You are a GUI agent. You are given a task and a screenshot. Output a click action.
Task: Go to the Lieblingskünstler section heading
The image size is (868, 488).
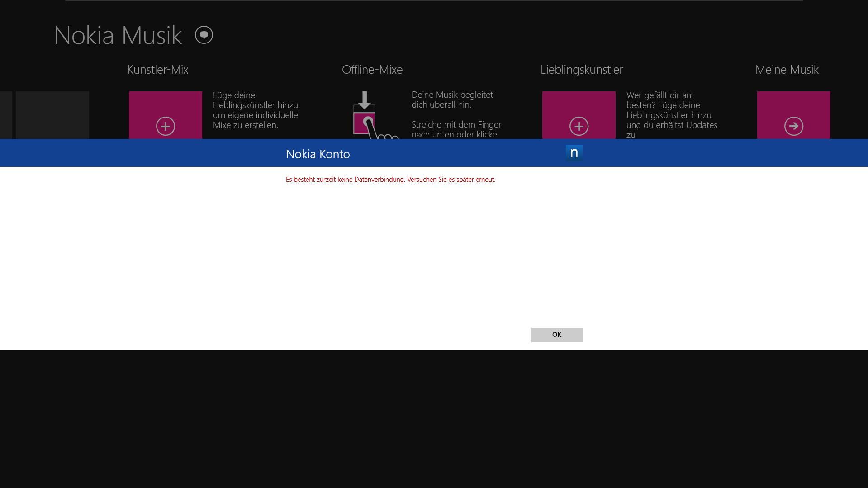point(581,70)
